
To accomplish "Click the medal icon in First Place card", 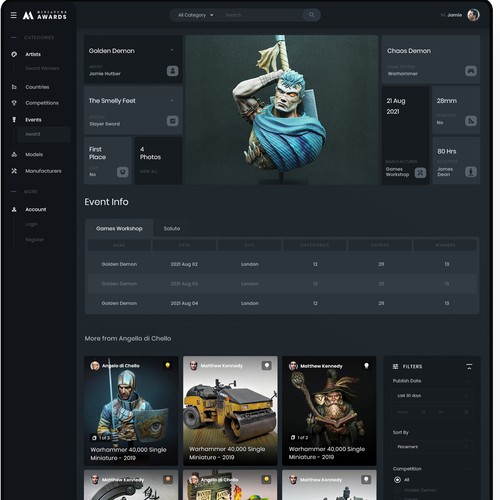I will [123, 172].
